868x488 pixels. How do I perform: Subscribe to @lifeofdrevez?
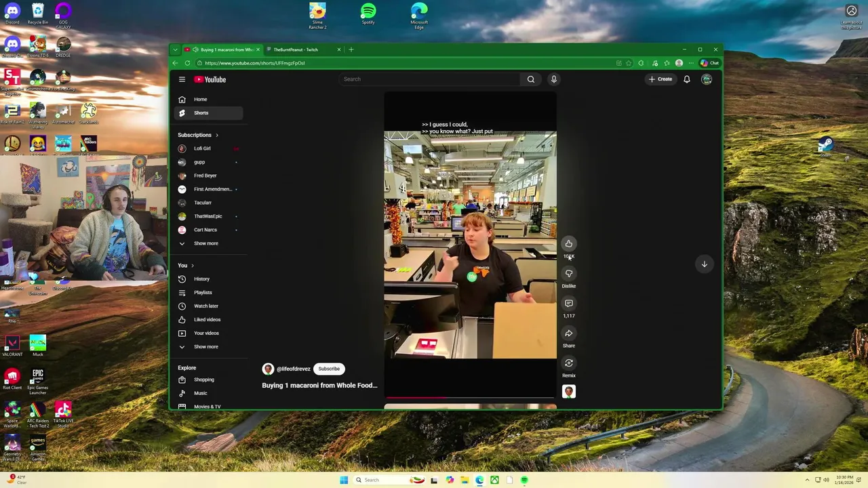(x=329, y=369)
